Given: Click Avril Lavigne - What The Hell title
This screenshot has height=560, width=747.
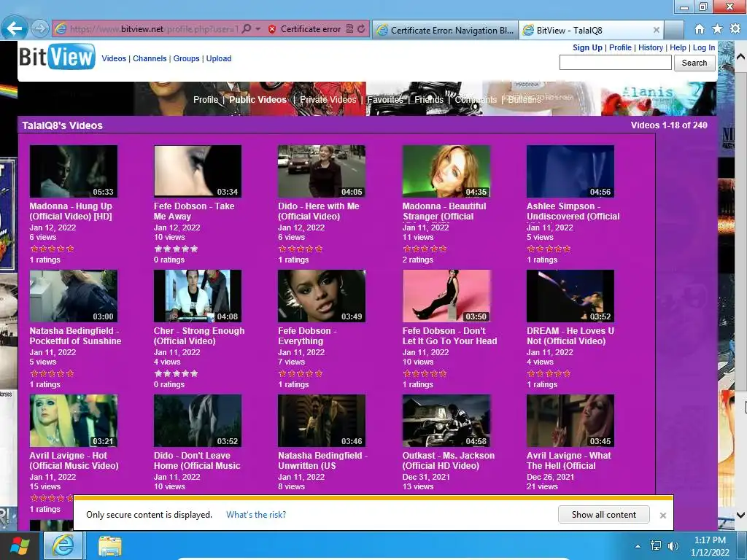Looking at the screenshot, I should 568,461.
